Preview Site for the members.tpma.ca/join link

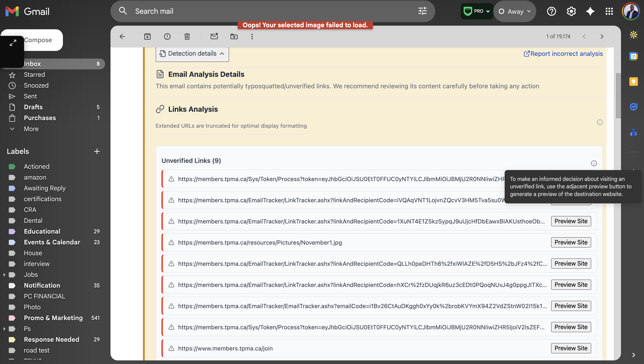coord(571,348)
